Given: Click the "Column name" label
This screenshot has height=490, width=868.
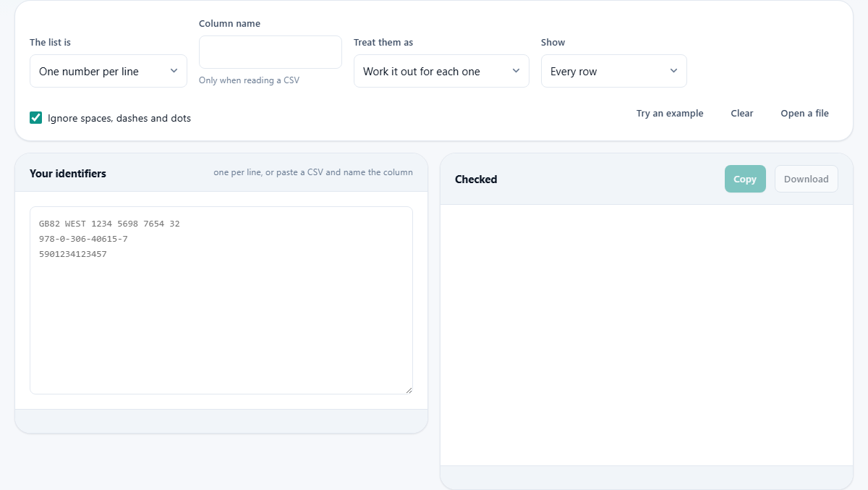Looking at the screenshot, I should click(x=229, y=23).
